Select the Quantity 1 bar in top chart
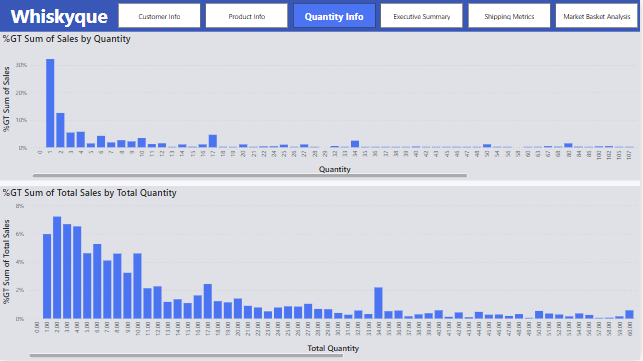The width and height of the screenshot is (643, 361). (50, 103)
